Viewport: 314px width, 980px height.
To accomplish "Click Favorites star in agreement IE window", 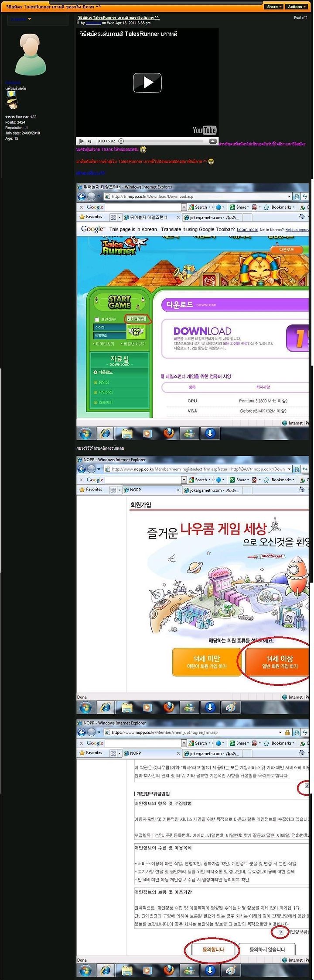I will point(91,753).
